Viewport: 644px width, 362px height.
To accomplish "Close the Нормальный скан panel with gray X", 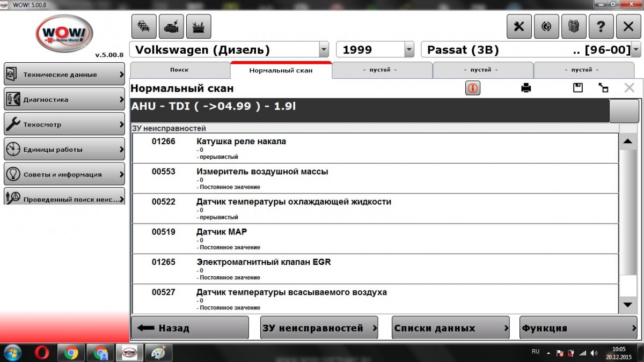I will 629,88.
